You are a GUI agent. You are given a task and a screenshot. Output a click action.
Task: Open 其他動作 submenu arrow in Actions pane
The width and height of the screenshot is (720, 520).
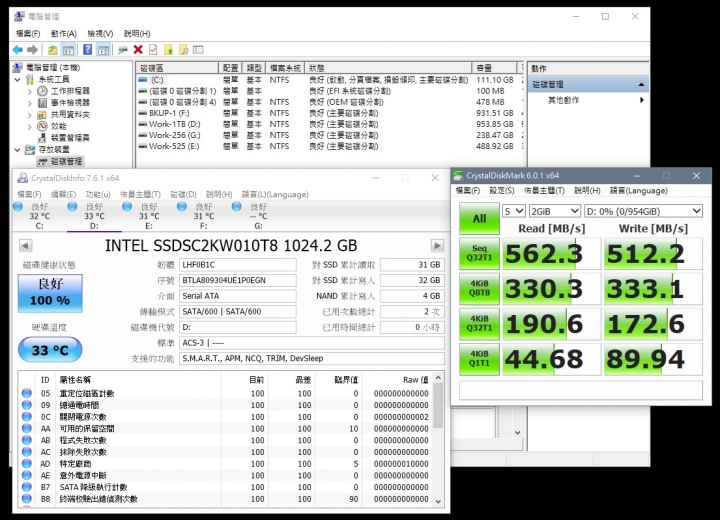(x=641, y=100)
